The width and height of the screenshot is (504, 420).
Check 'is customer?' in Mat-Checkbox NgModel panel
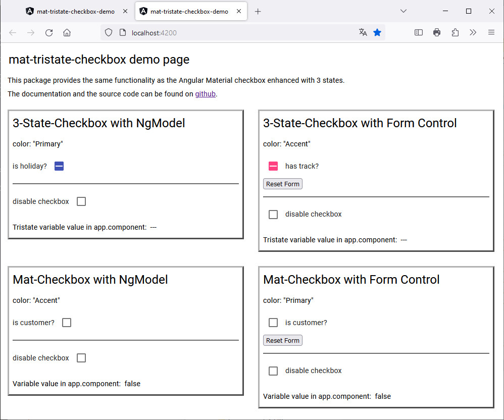[67, 323]
